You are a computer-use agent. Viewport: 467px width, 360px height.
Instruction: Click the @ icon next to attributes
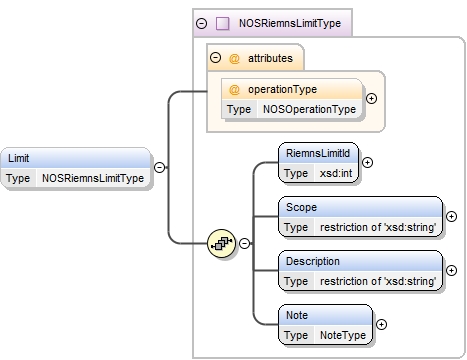tap(234, 59)
